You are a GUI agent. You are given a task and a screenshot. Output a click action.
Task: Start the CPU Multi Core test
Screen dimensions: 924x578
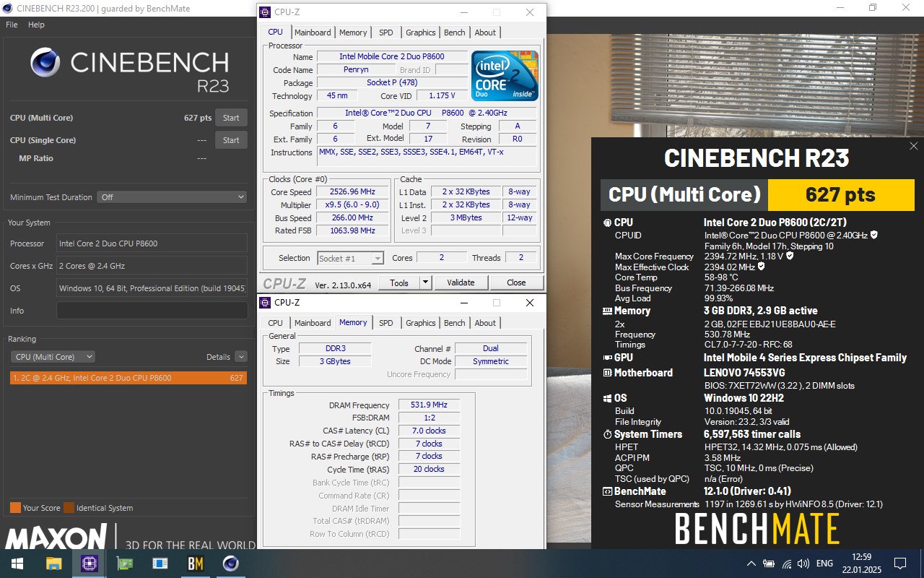pyautogui.click(x=231, y=118)
